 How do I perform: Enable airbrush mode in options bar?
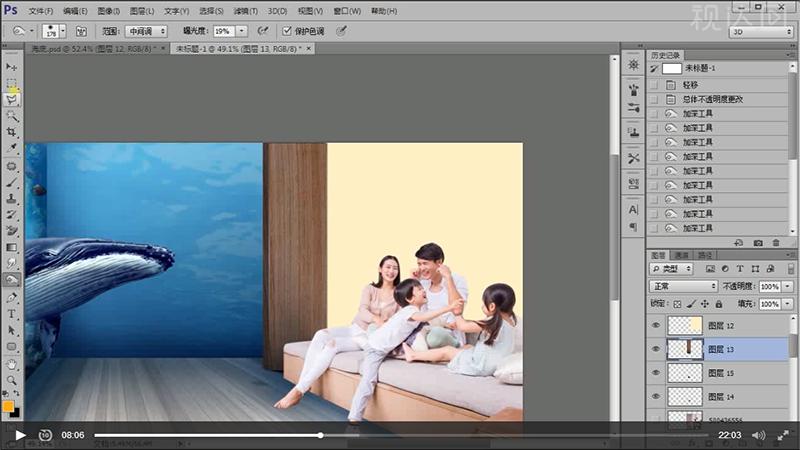(263, 31)
